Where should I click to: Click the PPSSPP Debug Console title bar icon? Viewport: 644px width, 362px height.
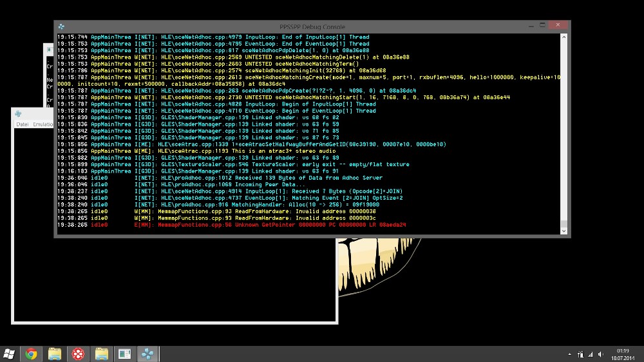[61, 26]
